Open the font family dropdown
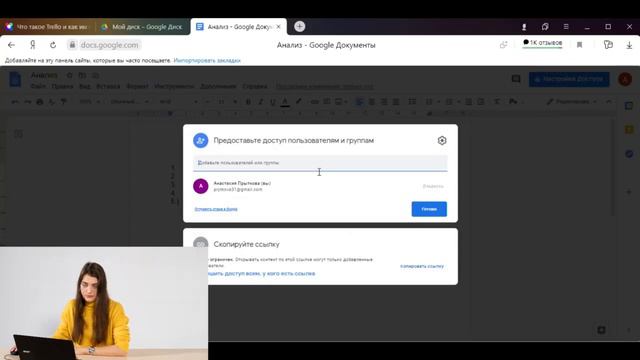The width and height of the screenshot is (640, 360). click(178, 102)
